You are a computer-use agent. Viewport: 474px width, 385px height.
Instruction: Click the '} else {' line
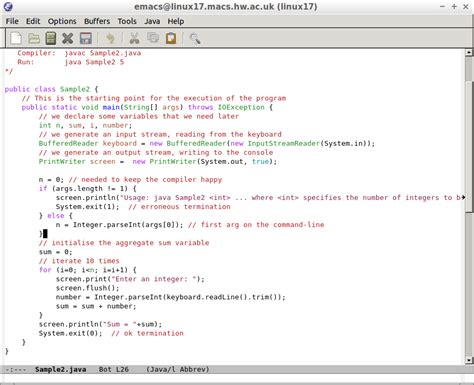point(56,216)
